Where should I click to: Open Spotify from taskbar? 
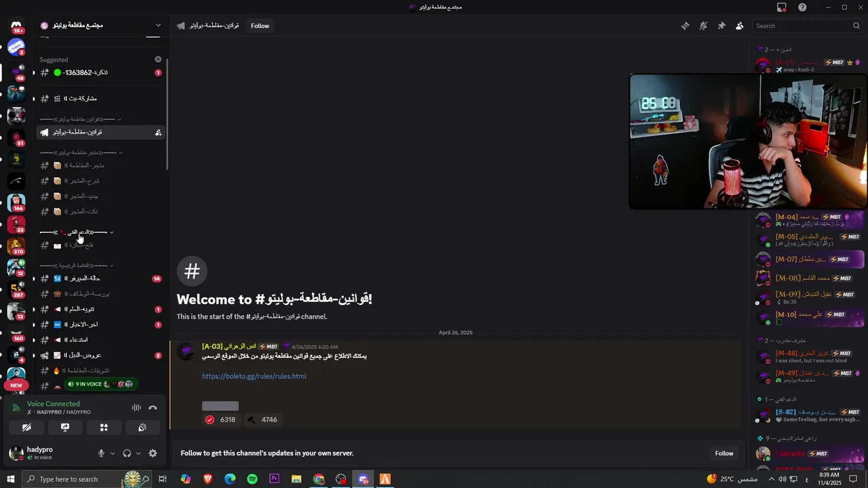252,479
